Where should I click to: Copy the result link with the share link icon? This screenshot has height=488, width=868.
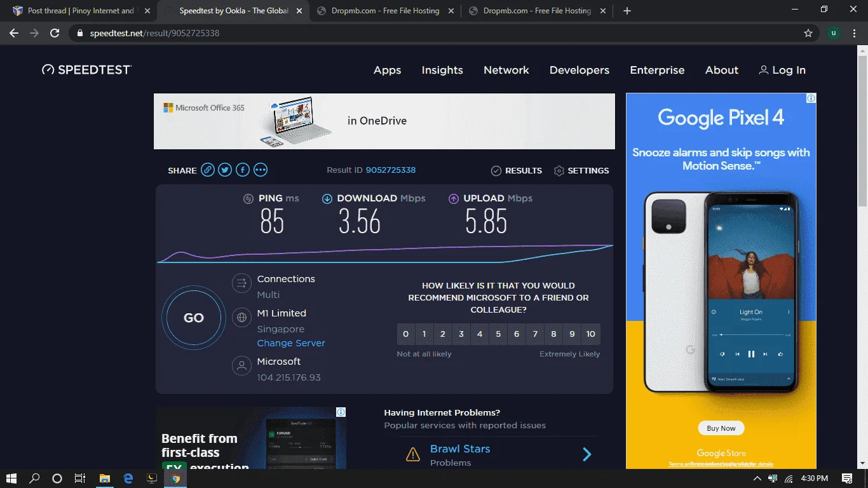[x=208, y=170]
